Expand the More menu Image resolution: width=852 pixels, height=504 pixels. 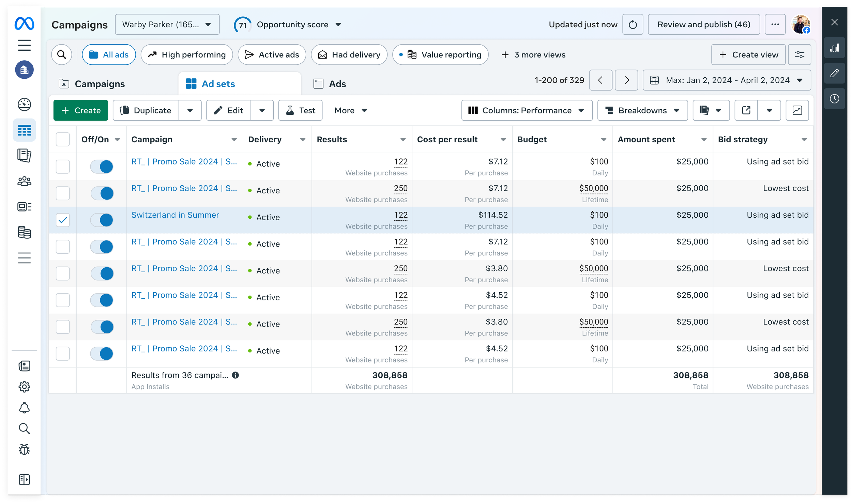coord(351,110)
